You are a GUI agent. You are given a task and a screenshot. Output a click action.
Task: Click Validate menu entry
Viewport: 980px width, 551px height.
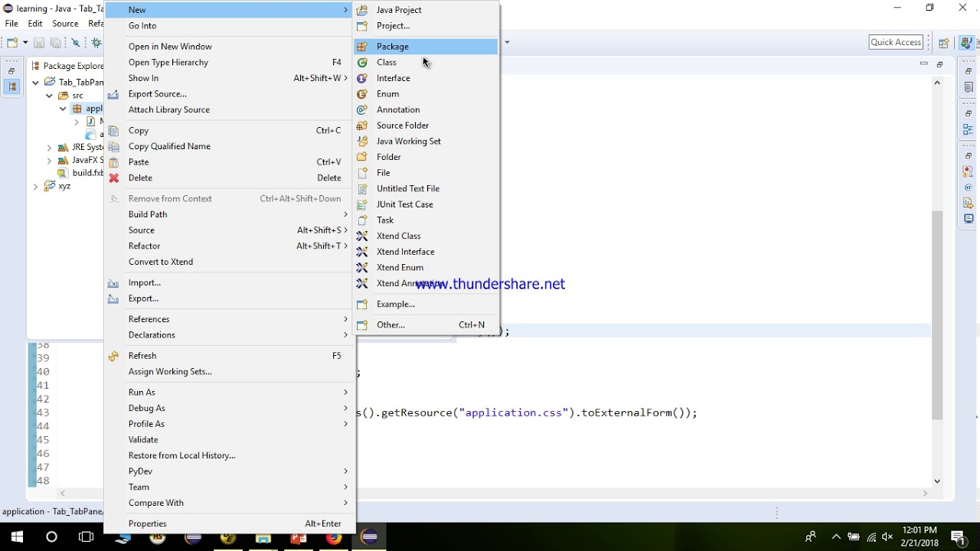point(229,440)
